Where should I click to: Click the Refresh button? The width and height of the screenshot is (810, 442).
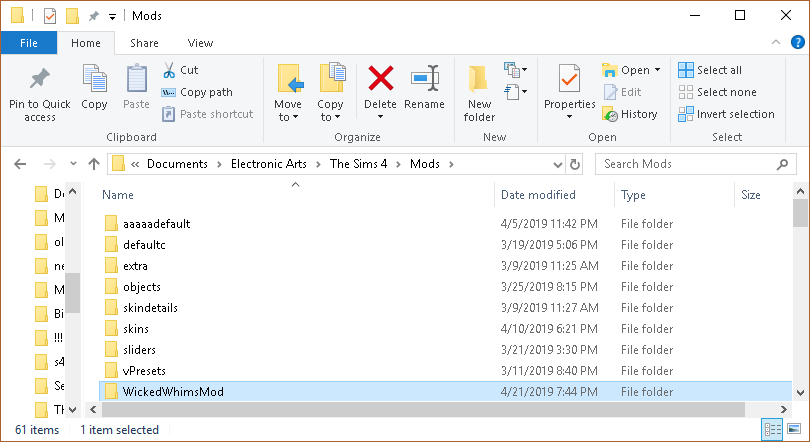click(x=574, y=165)
